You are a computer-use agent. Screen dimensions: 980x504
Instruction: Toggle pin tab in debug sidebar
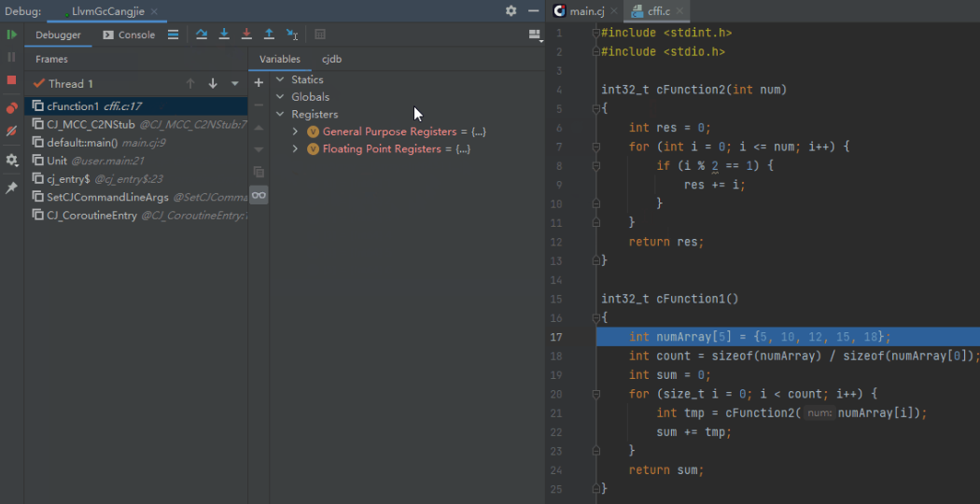coord(12,188)
